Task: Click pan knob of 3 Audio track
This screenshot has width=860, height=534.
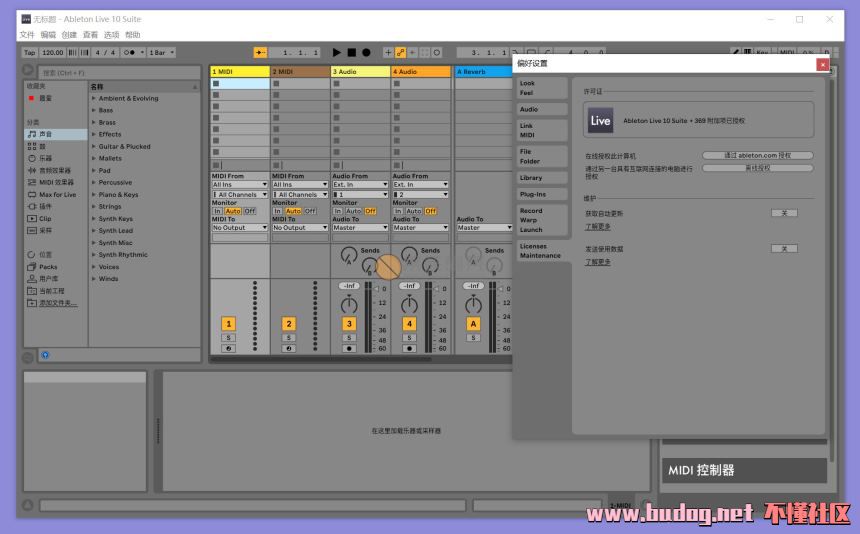Action: (349, 304)
